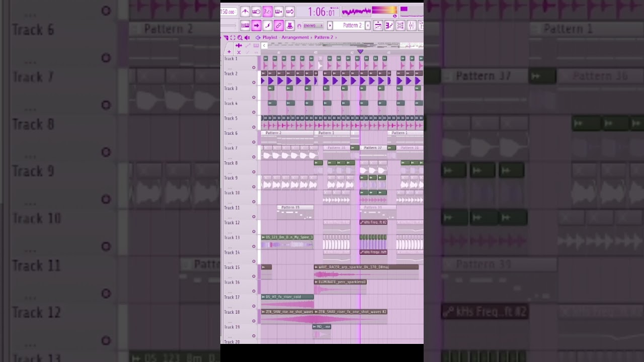Open the Arrangement breadcrumb
This screenshot has width=644, height=362.
tap(295, 37)
